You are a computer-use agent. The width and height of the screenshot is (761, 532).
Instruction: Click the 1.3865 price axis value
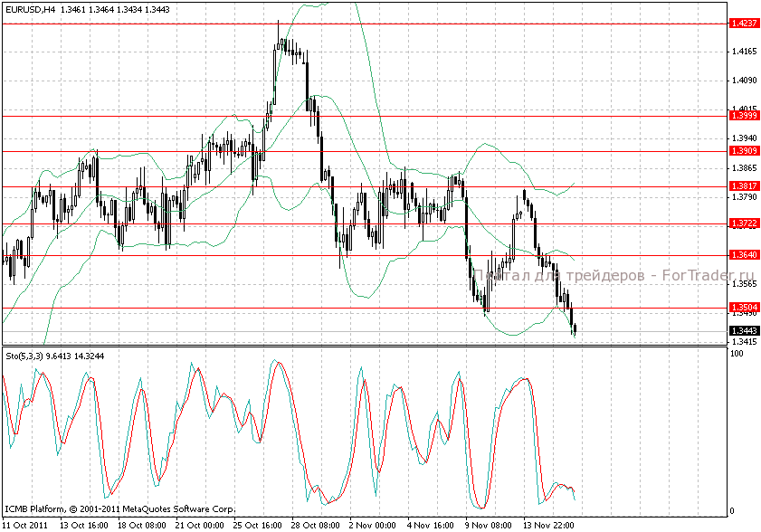pos(745,168)
